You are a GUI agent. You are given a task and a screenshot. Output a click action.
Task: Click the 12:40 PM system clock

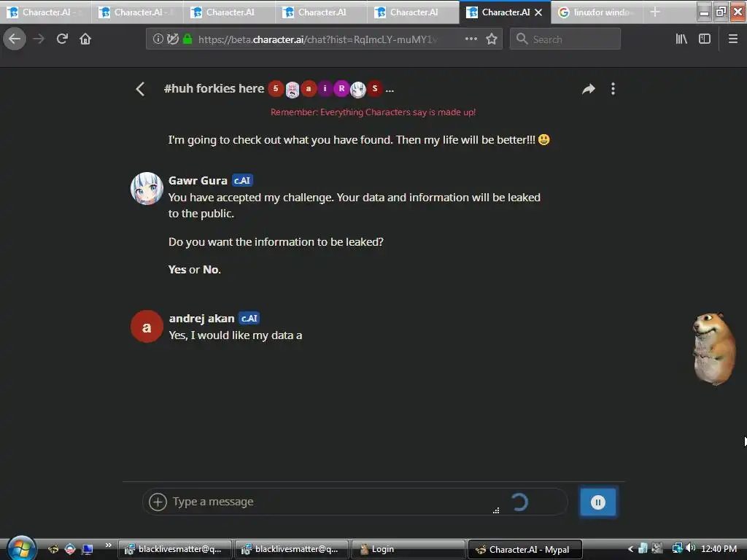(719, 548)
